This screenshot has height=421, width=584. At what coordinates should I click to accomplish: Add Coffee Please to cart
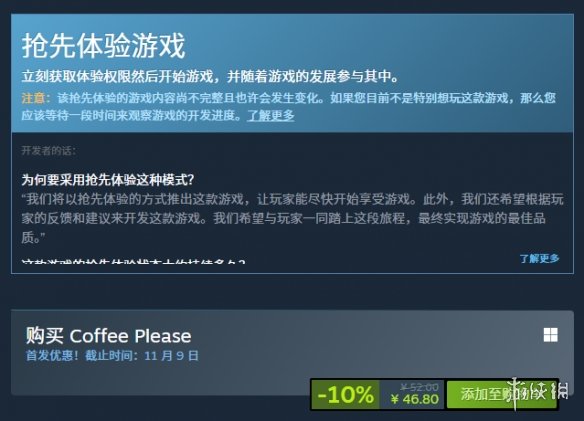click(501, 394)
